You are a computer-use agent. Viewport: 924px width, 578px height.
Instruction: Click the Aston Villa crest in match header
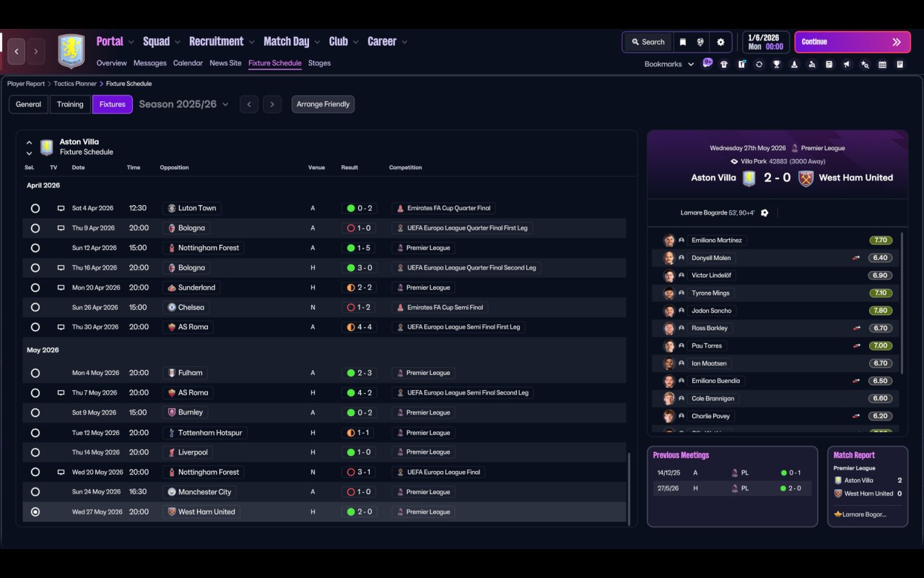coord(749,178)
